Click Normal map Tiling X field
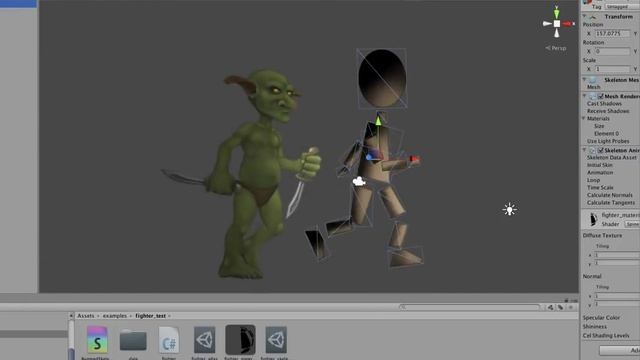 617,296
